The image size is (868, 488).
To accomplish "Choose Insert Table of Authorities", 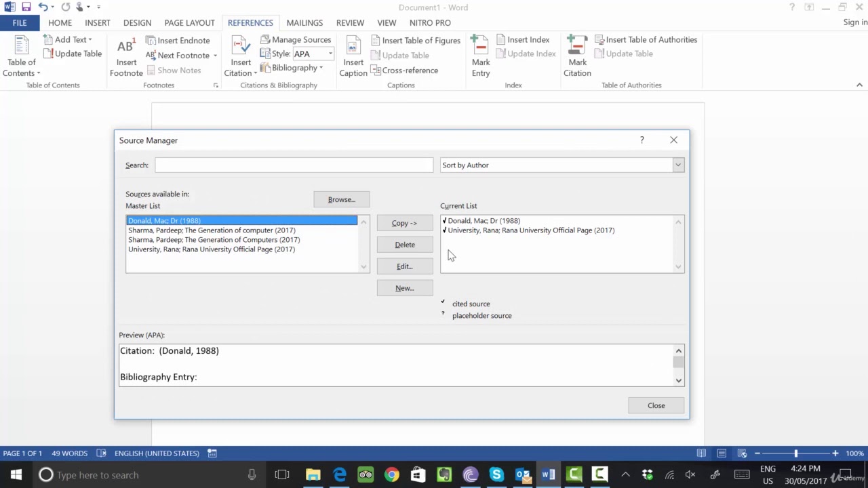I will click(x=646, y=40).
